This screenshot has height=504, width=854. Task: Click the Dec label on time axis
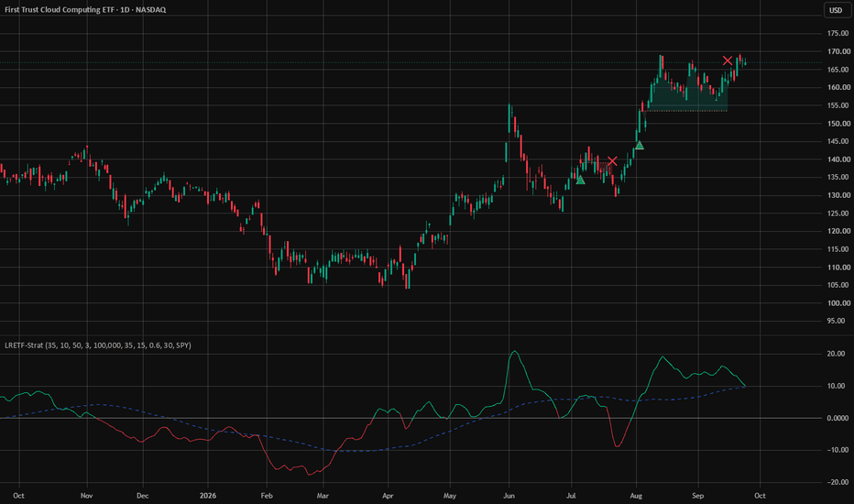(x=143, y=496)
